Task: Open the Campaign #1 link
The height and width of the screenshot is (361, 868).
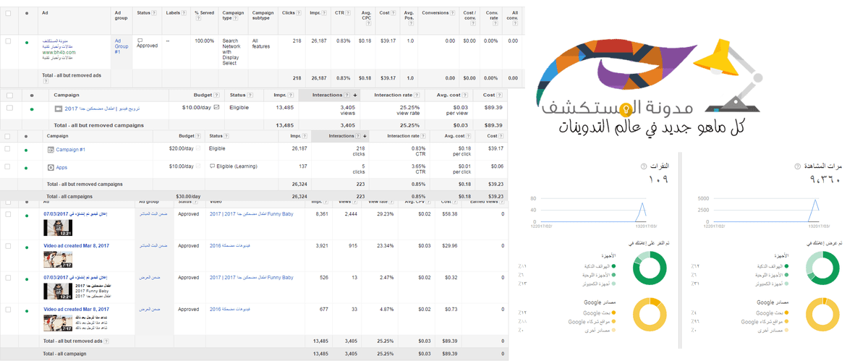Action: pos(71,149)
